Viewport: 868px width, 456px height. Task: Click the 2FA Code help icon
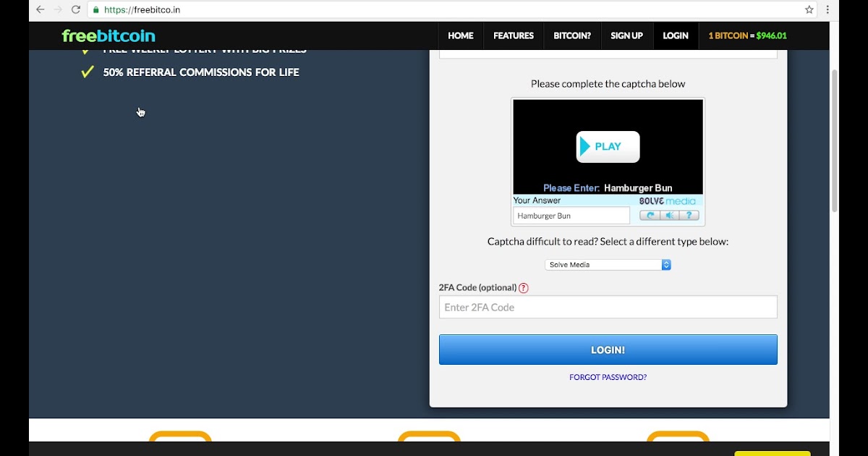(524, 288)
